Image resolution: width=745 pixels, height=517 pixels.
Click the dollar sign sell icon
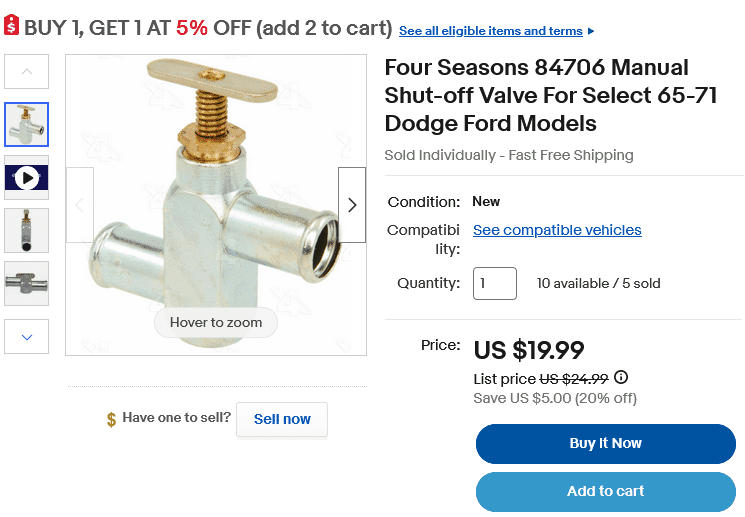coord(111,419)
